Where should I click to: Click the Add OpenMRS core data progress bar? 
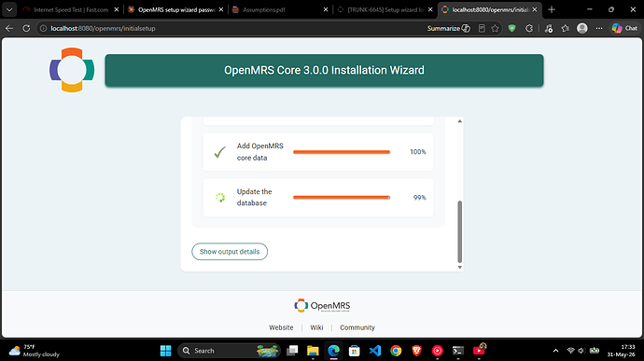pyautogui.click(x=342, y=152)
